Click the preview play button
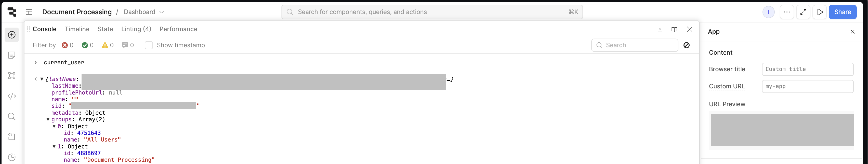868x164 pixels. click(x=820, y=12)
